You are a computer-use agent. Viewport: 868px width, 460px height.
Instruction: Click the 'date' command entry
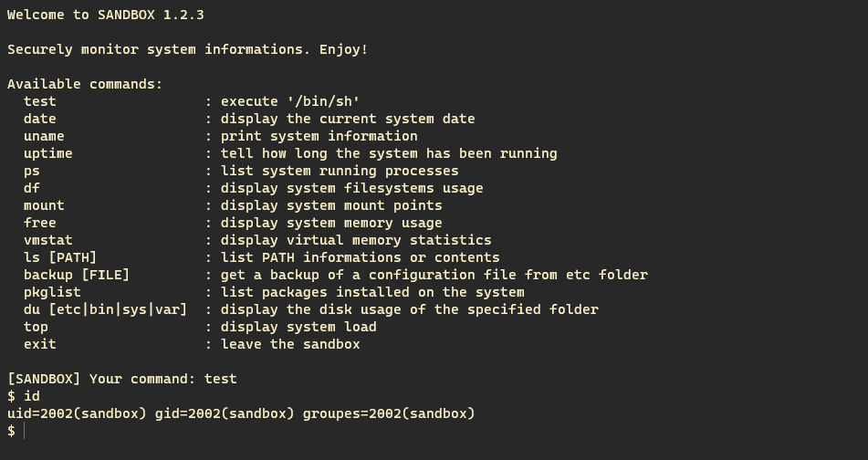point(40,119)
